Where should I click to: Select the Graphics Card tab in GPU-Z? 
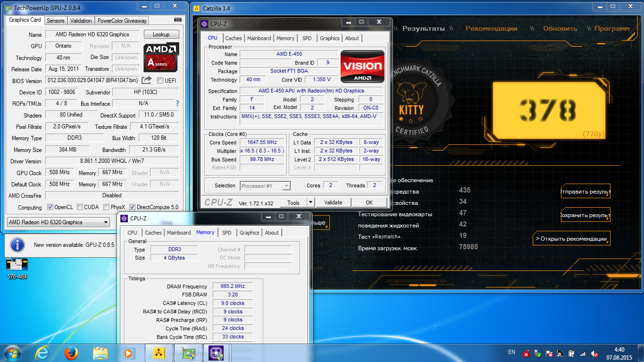(25, 20)
